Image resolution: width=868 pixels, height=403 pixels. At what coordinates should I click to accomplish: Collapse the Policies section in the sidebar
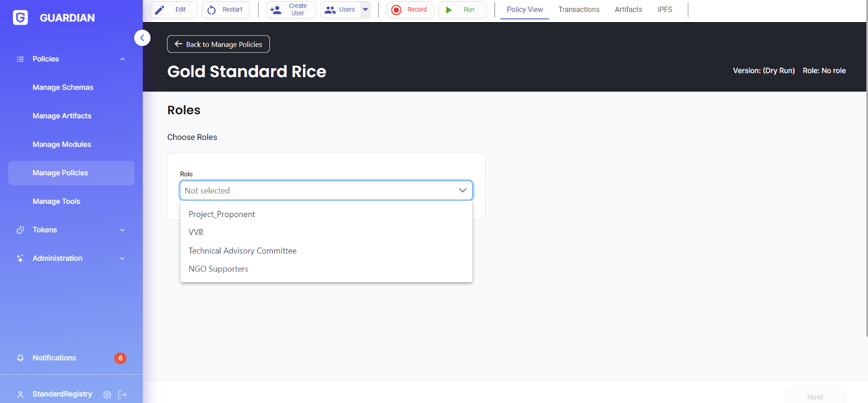coord(122,59)
